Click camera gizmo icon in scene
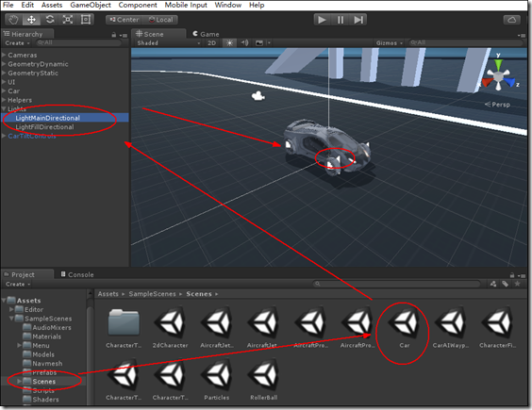This screenshot has width=532, height=410. click(x=258, y=96)
